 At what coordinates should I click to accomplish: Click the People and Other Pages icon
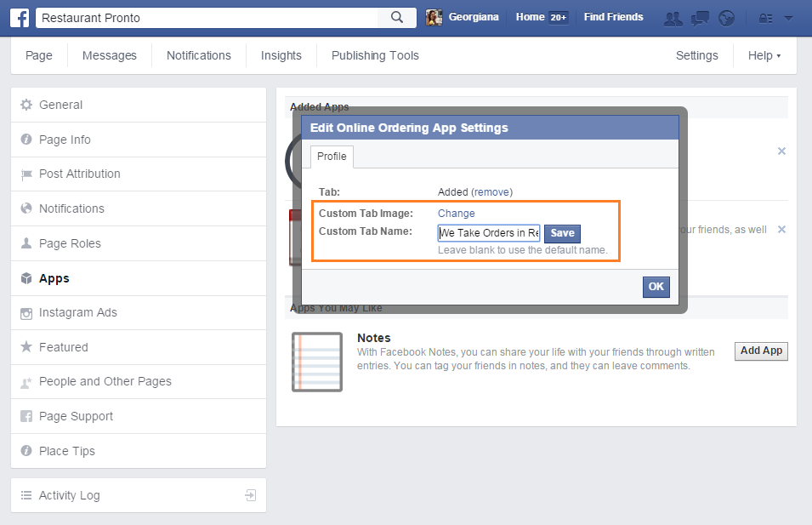coord(26,383)
